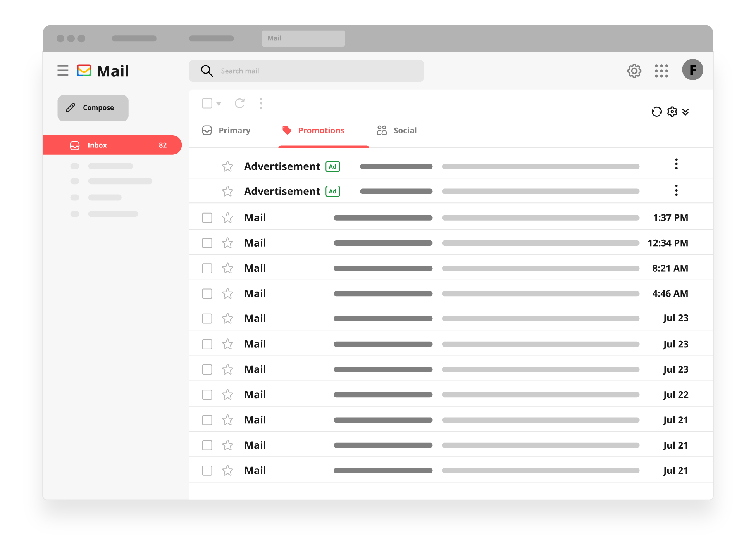Open the small gear settings dropdown
Image resolution: width=756 pixels, height=554 pixels.
pos(672,112)
